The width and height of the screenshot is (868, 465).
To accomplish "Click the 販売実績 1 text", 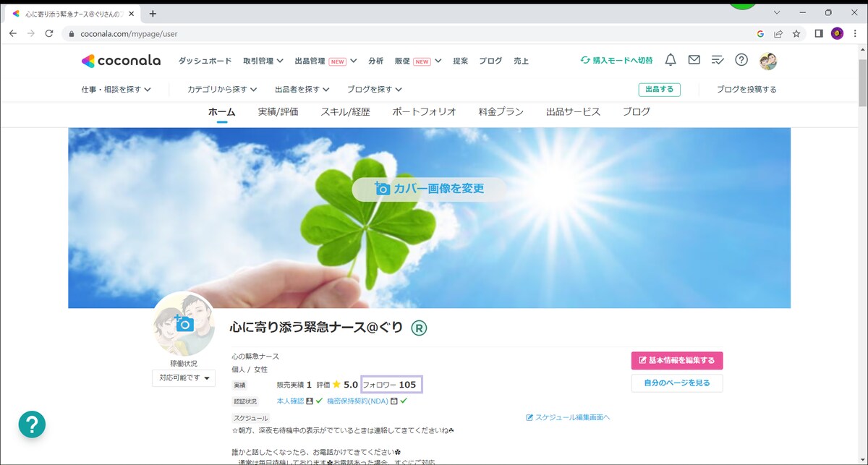I will 294,385.
